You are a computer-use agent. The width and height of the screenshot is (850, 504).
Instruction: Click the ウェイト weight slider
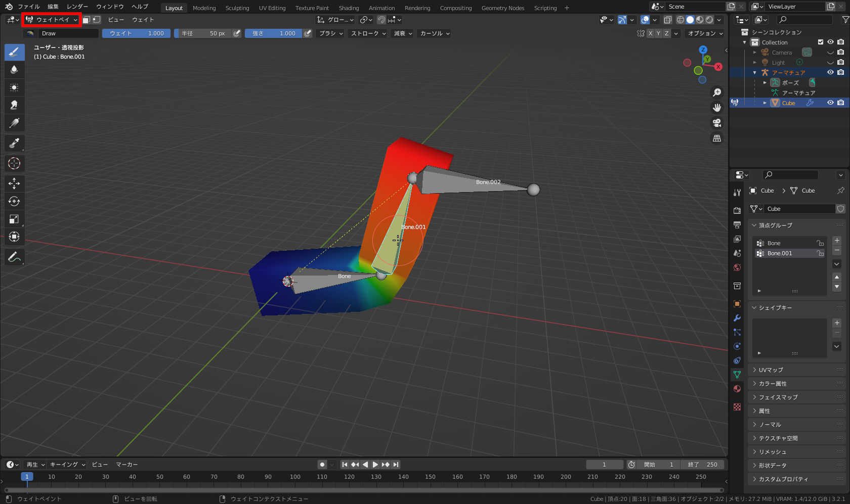point(137,33)
